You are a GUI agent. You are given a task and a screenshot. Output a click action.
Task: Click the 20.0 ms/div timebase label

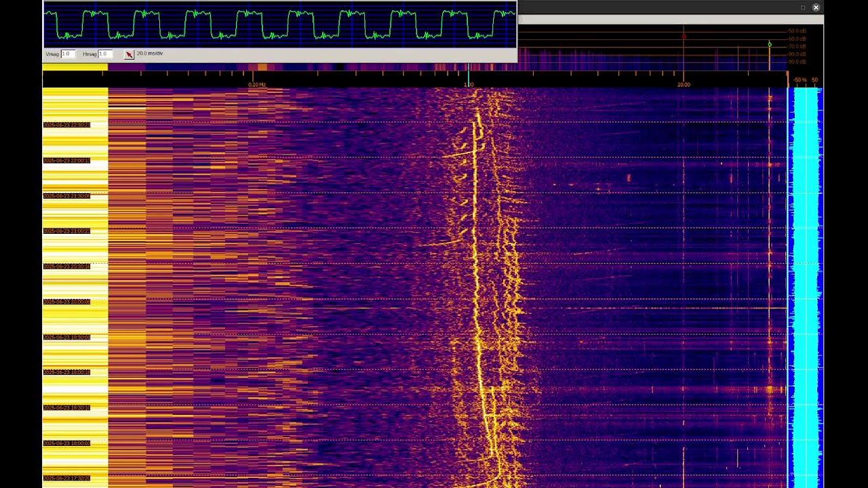point(150,54)
